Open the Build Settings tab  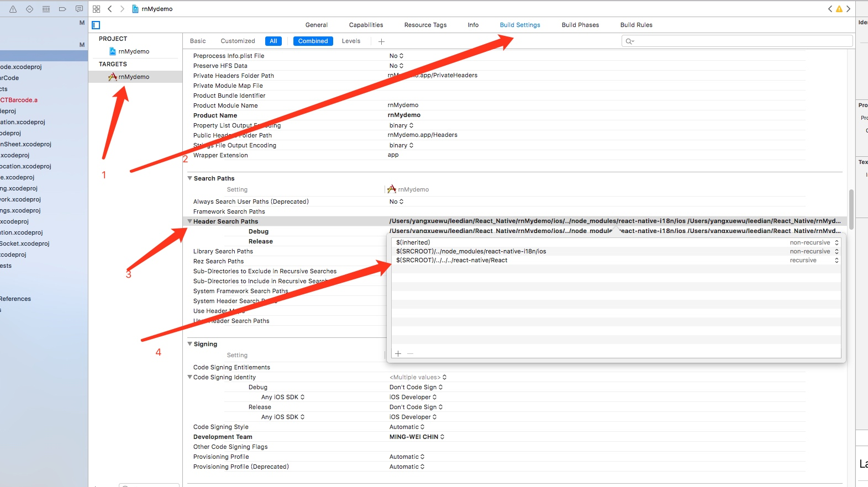520,25
